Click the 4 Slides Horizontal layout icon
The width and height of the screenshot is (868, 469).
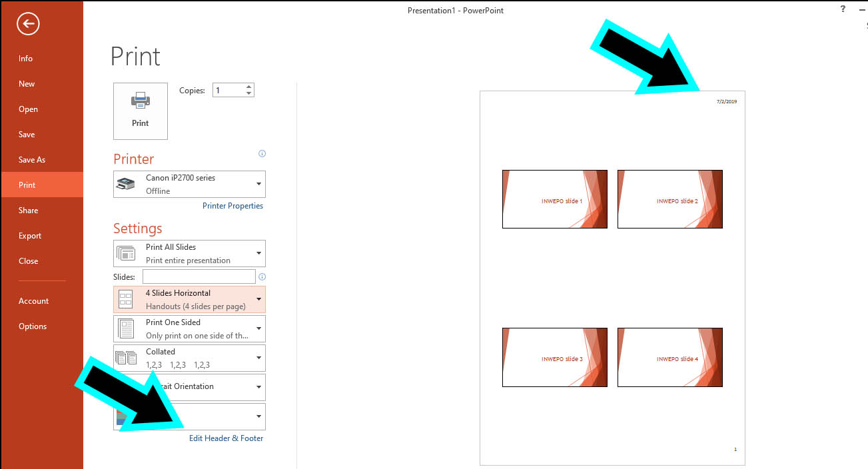click(126, 299)
